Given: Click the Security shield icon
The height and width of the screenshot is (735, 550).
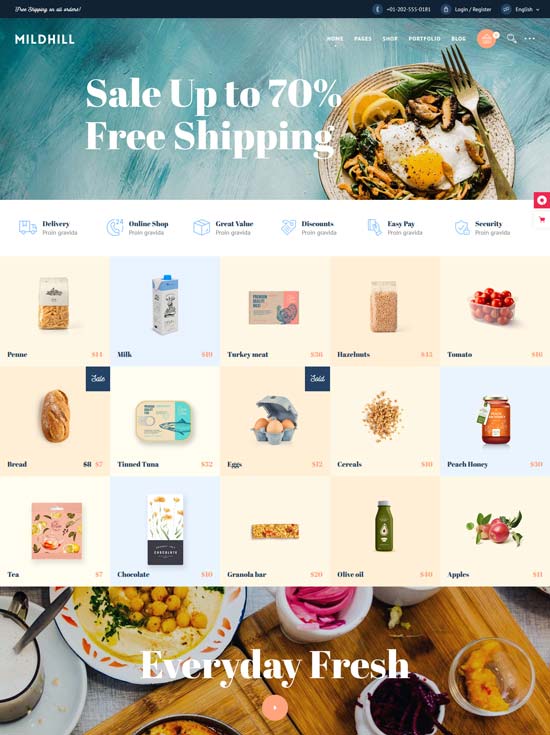Looking at the screenshot, I should tap(462, 228).
